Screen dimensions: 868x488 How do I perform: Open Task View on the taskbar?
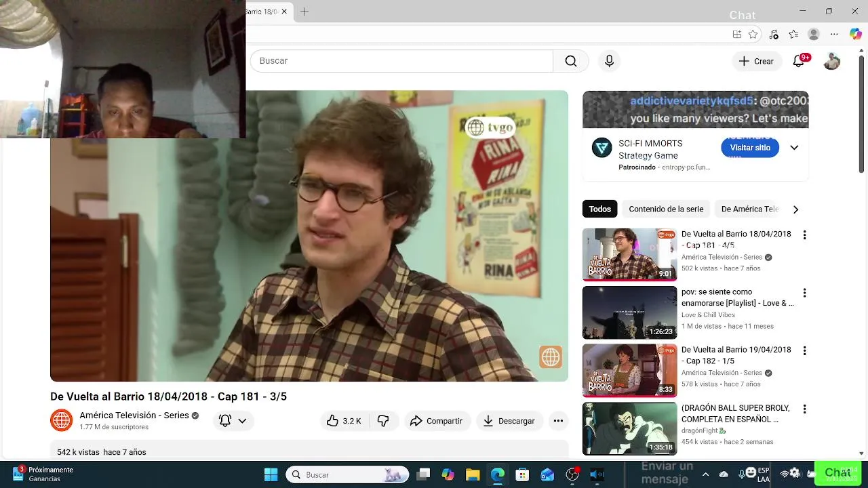coord(423,474)
